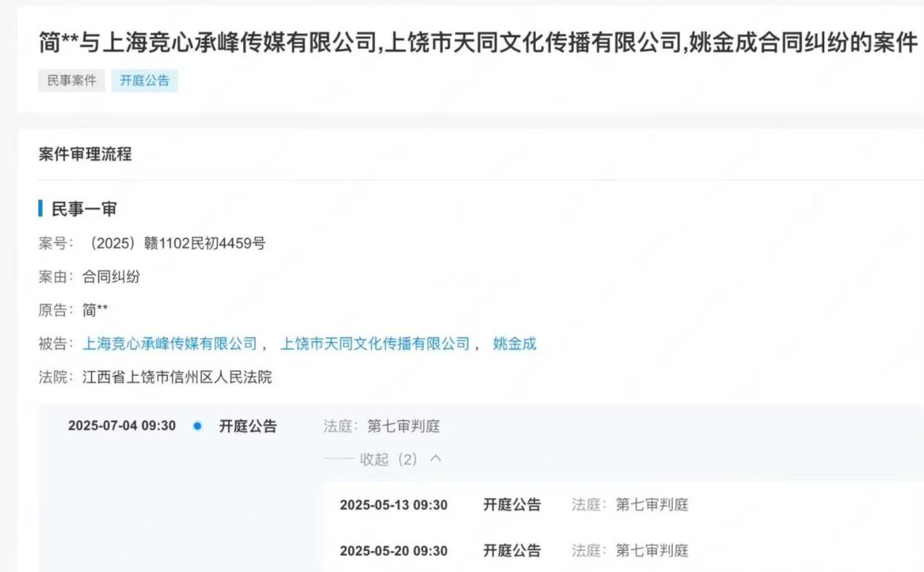This screenshot has width=924, height=572.
Task: Open 姚金成 defendant link
Action: [x=515, y=344]
